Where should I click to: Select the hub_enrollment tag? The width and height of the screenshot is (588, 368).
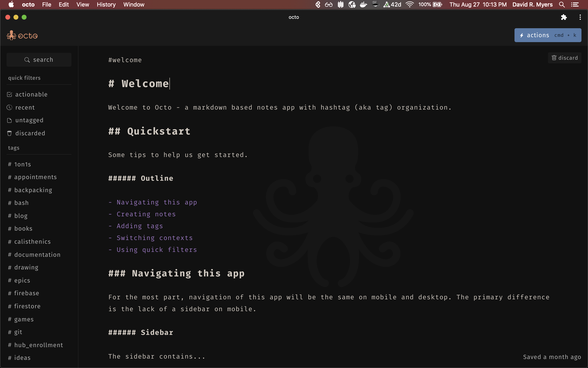(x=39, y=345)
